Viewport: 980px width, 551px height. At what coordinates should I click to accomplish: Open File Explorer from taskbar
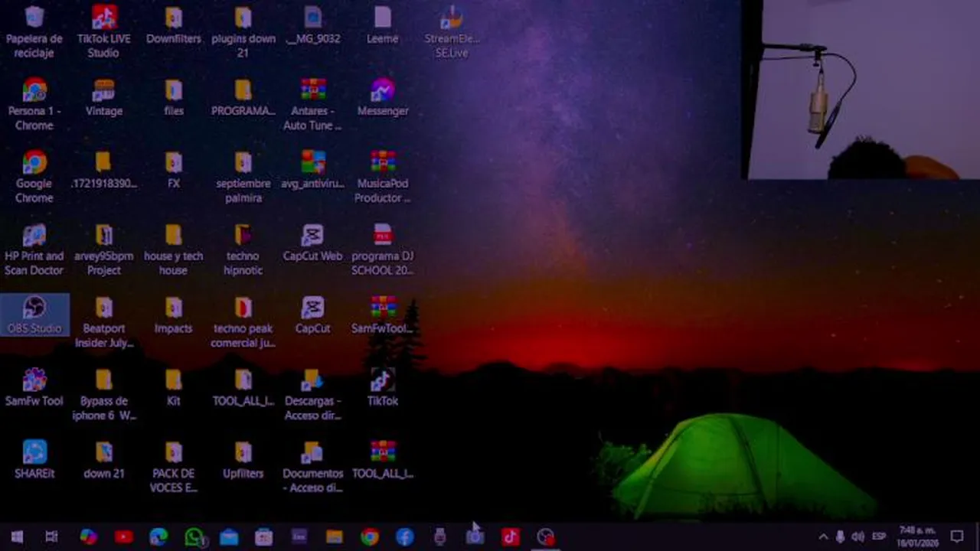[335, 536]
